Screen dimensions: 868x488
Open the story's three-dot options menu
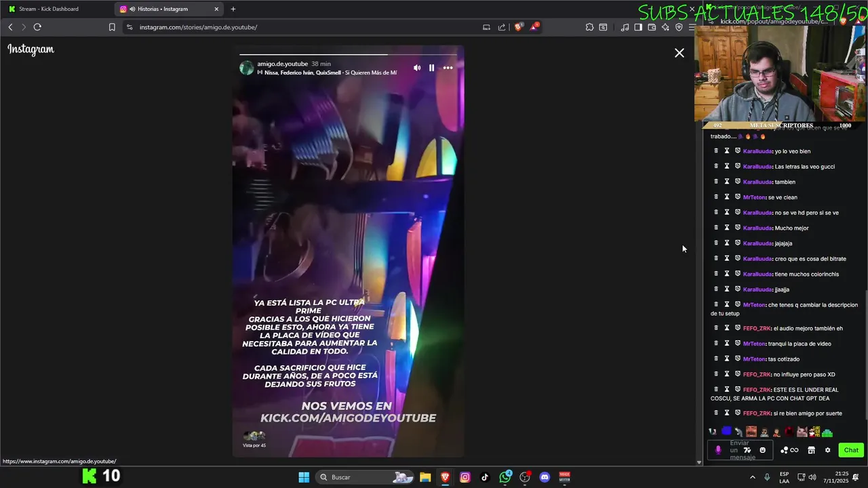pos(448,68)
